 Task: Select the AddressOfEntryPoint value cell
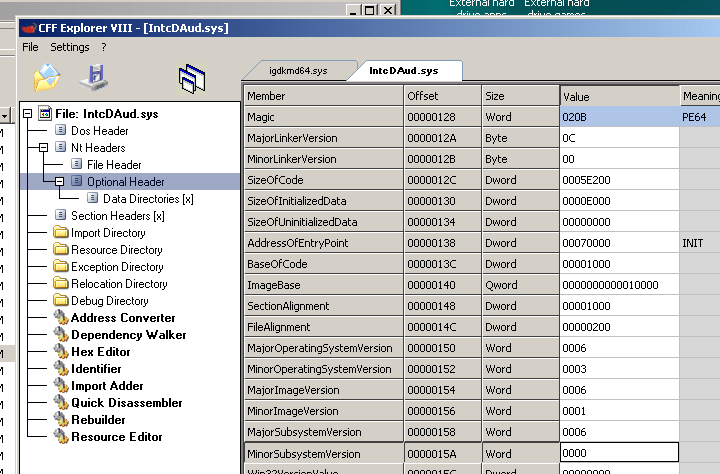[619, 243]
